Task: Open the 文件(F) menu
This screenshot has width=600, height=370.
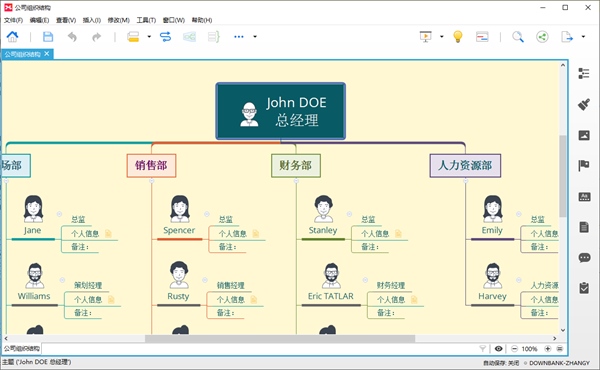Action: (13, 20)
